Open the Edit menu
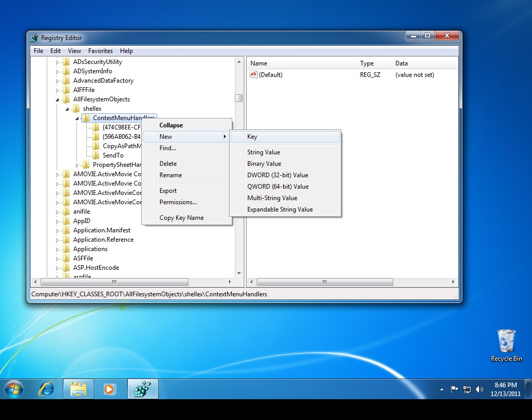This screenshot has height=420, width=532. (56, 51)
